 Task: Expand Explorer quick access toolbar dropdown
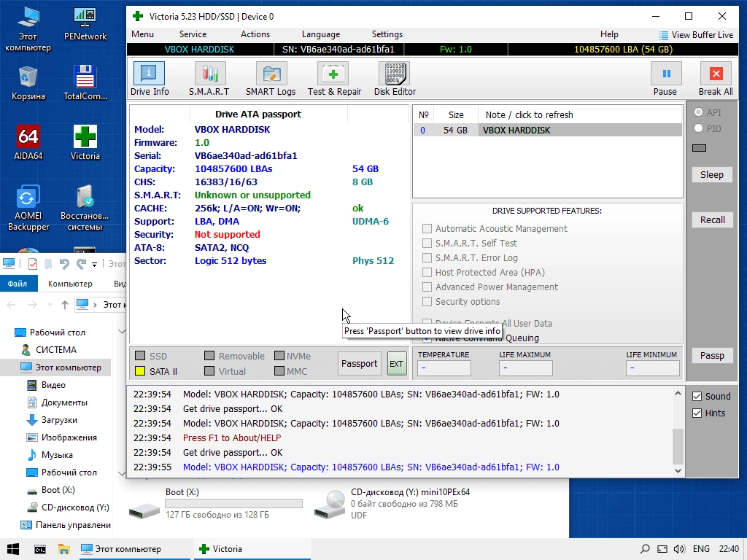pyautogui.click(x=94, y=264)
